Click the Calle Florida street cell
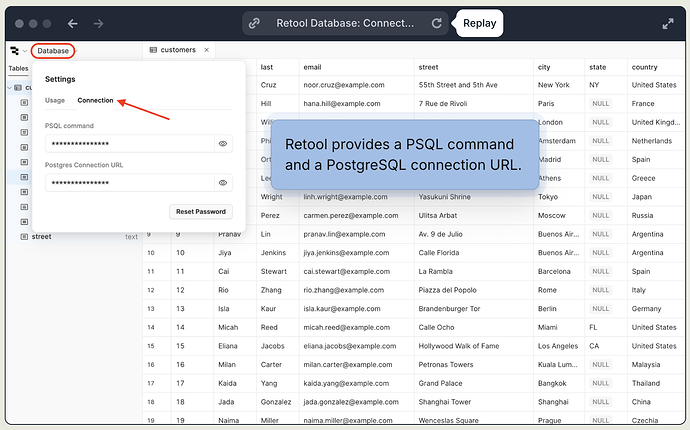690x430 pixels. 473,253
